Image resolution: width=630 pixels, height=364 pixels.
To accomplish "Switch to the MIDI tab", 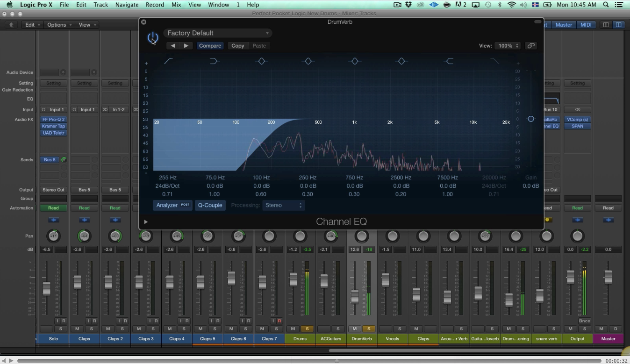I will coord(586,24).
